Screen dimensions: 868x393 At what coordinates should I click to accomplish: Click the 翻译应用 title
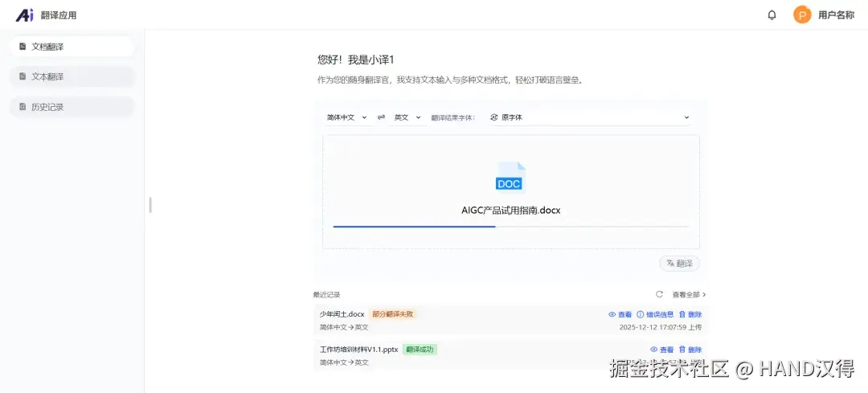point(59,15)
